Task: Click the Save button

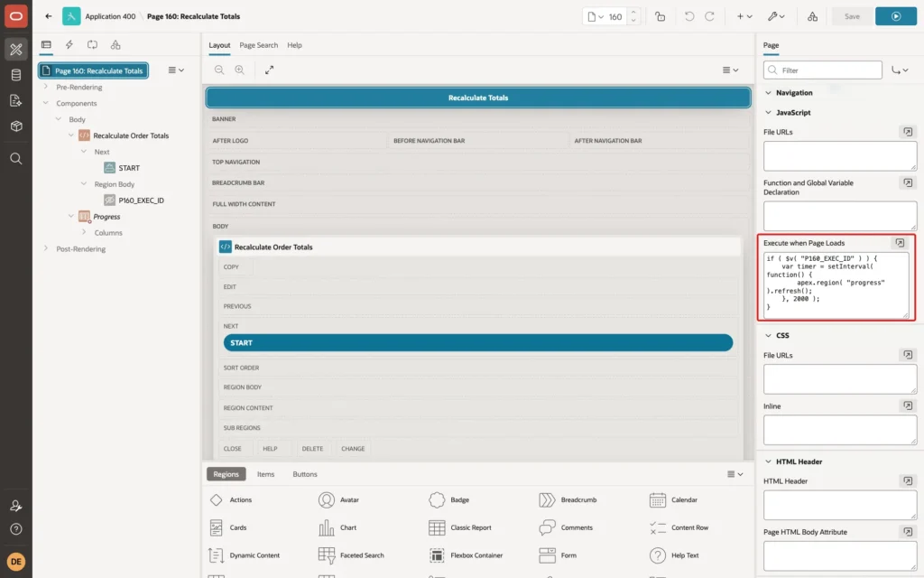Action: [852, 16]
